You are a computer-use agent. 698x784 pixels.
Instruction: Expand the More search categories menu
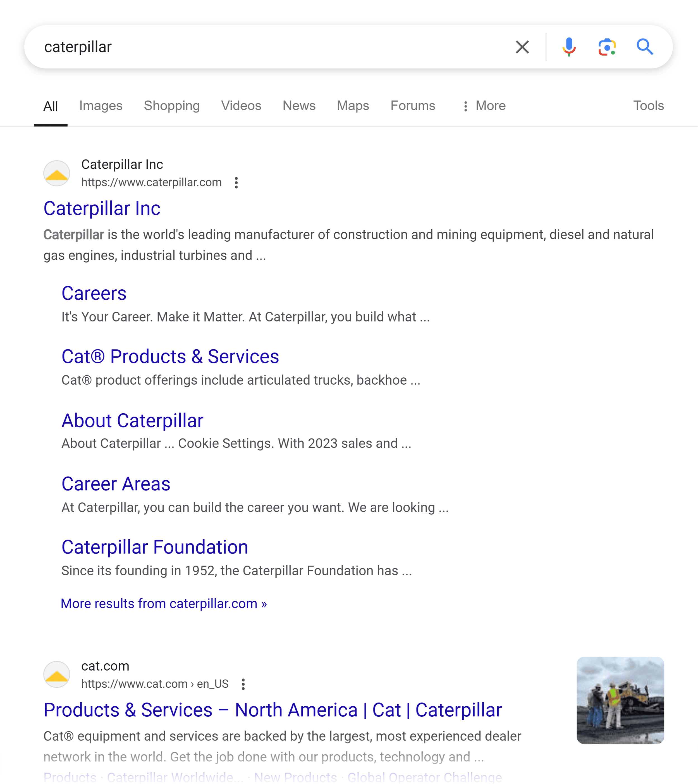[484, 106]
